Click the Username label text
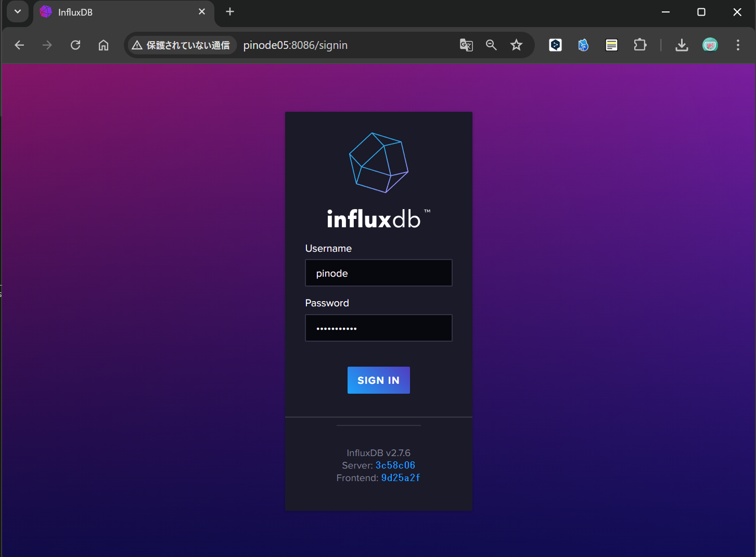Viewport: 756px width, 557px height. (328, 249)
